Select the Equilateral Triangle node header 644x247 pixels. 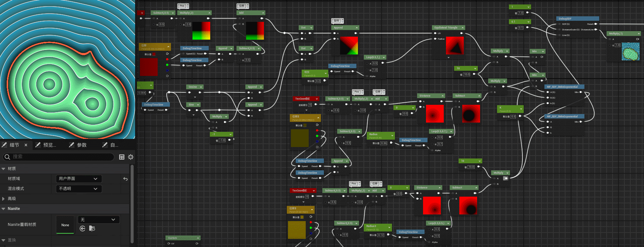[x=448, y=27]
